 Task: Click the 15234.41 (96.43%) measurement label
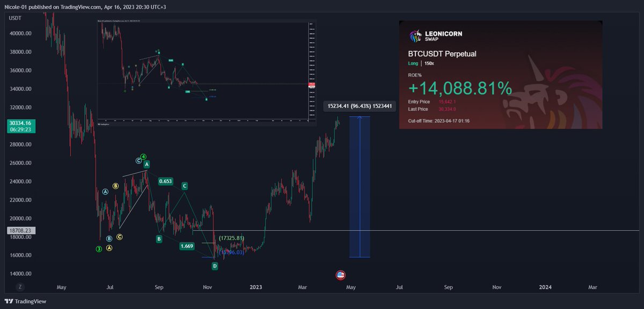click(360, 106)
